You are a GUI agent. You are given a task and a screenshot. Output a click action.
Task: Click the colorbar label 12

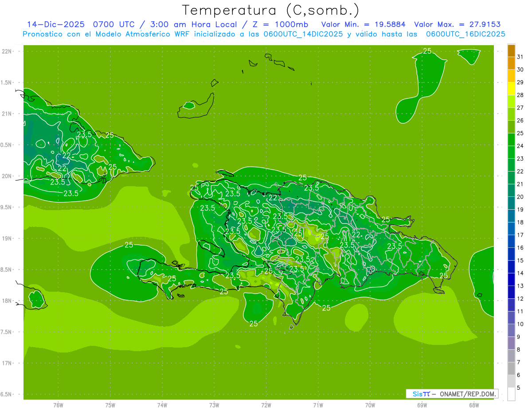pos(520,298)
